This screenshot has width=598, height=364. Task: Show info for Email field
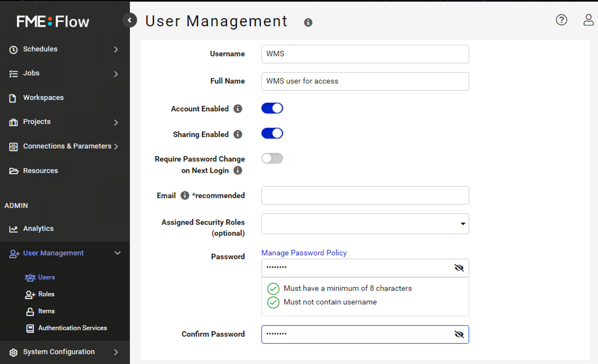pos(184,195)
